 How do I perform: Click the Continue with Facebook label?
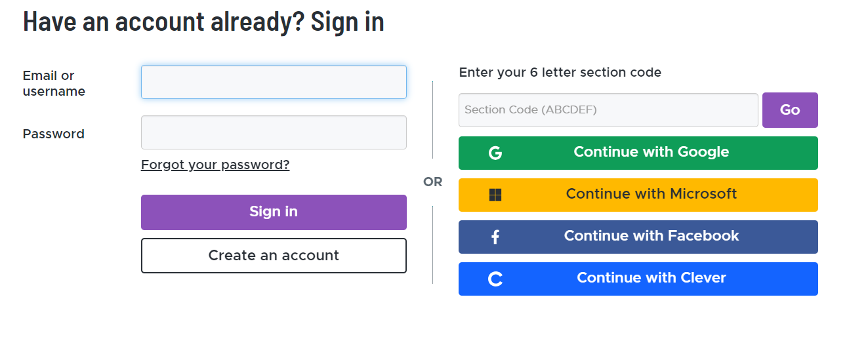pyautogui.click(x=651, y=236)
